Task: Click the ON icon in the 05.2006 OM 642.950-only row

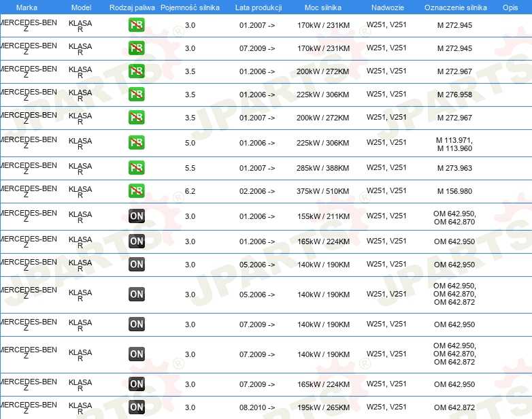Action: point(137,265)
